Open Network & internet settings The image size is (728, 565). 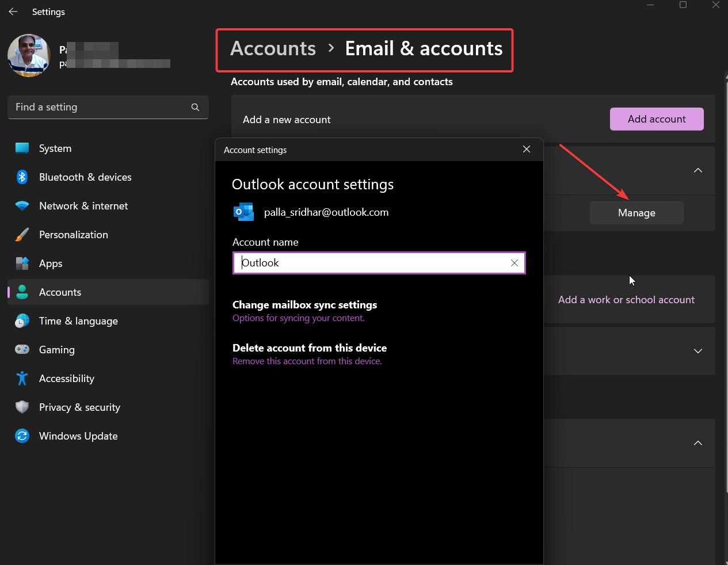click(x=108, y=206)
